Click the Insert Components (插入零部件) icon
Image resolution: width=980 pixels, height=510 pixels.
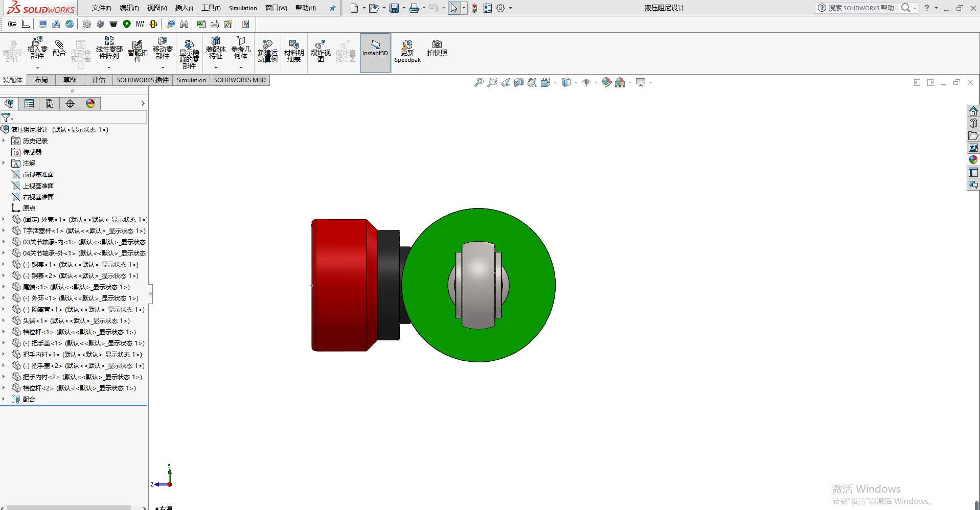point(37,48)
